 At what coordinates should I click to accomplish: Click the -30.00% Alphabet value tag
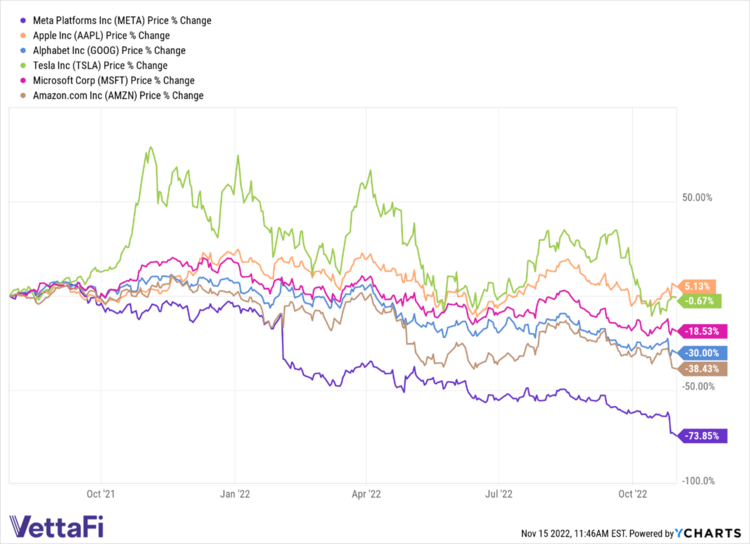point(695,353)
